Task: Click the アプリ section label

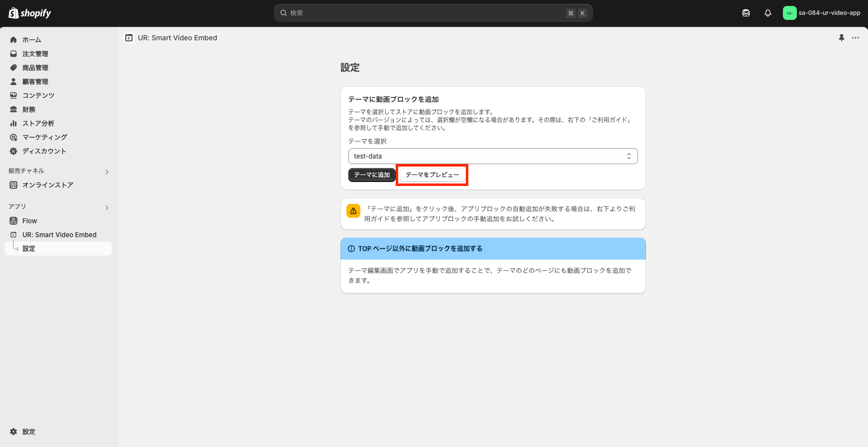Action: pos(17,207)
